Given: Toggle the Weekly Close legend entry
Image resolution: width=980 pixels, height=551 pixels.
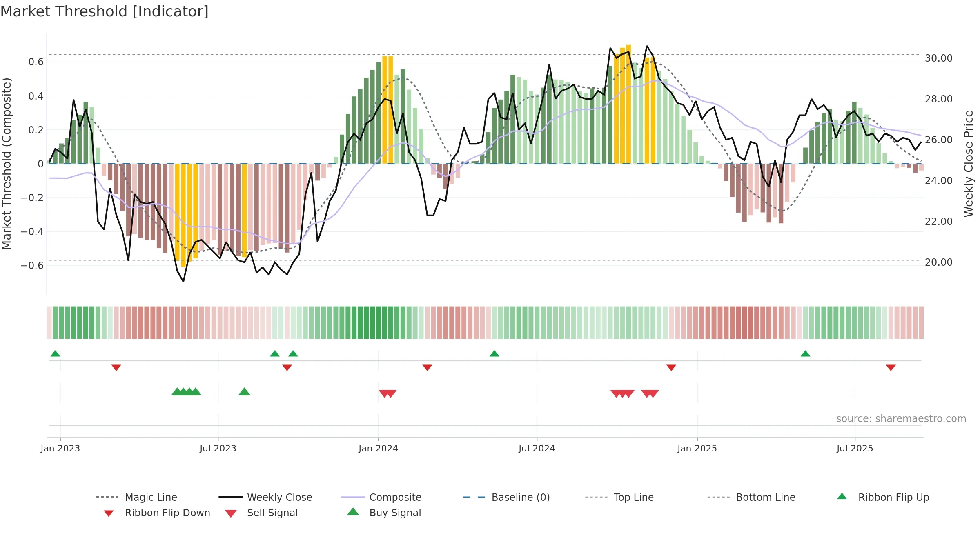Looking at the screenshot, I should [265, 497].
